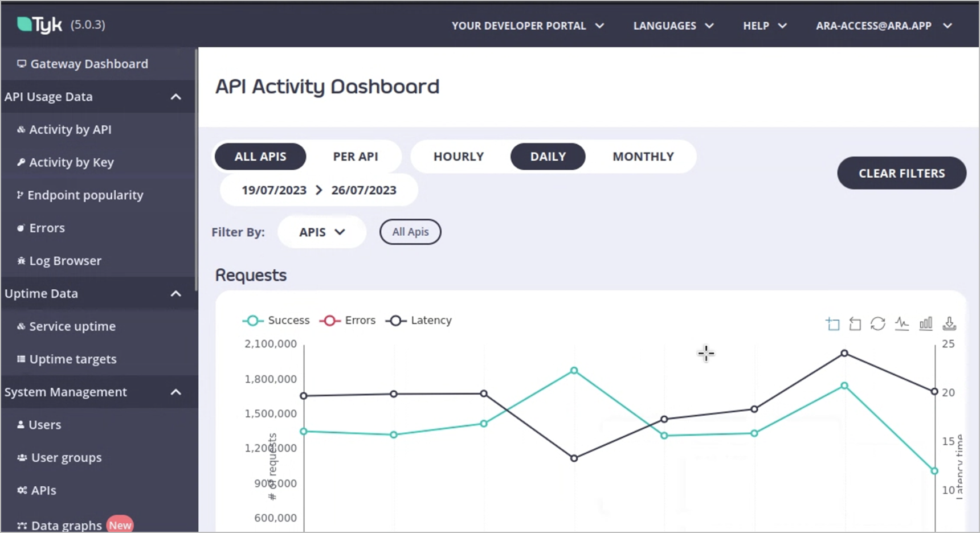Image resolution: width=980 pixels, height=533 pixels.
Task: Click the Filter By label
Action: tap(238, 232)
